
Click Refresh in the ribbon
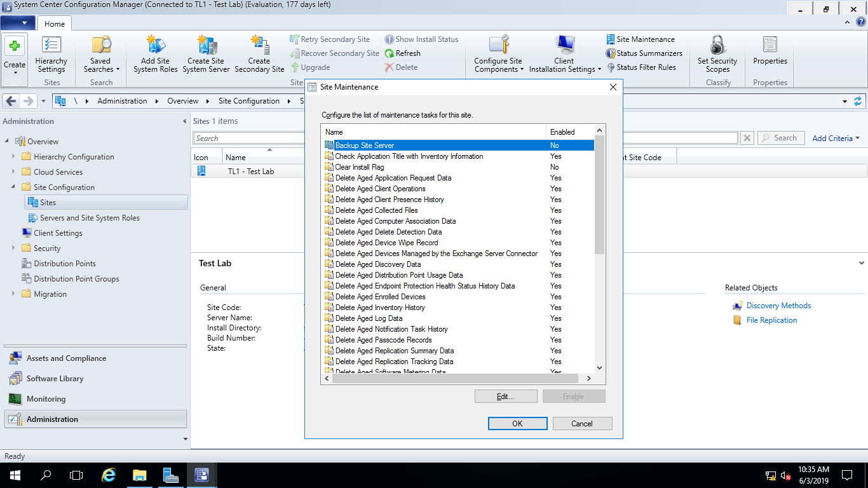pyautogui.click(x=402, y=53)
